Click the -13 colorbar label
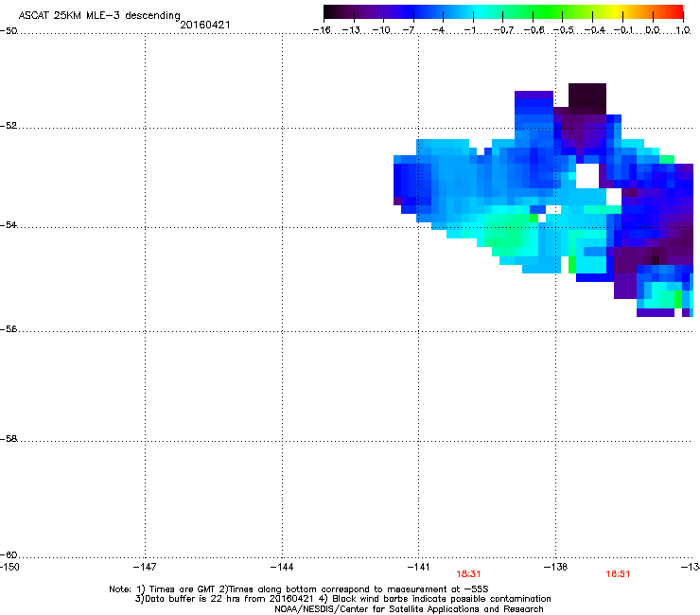 (x=351, y=30)
